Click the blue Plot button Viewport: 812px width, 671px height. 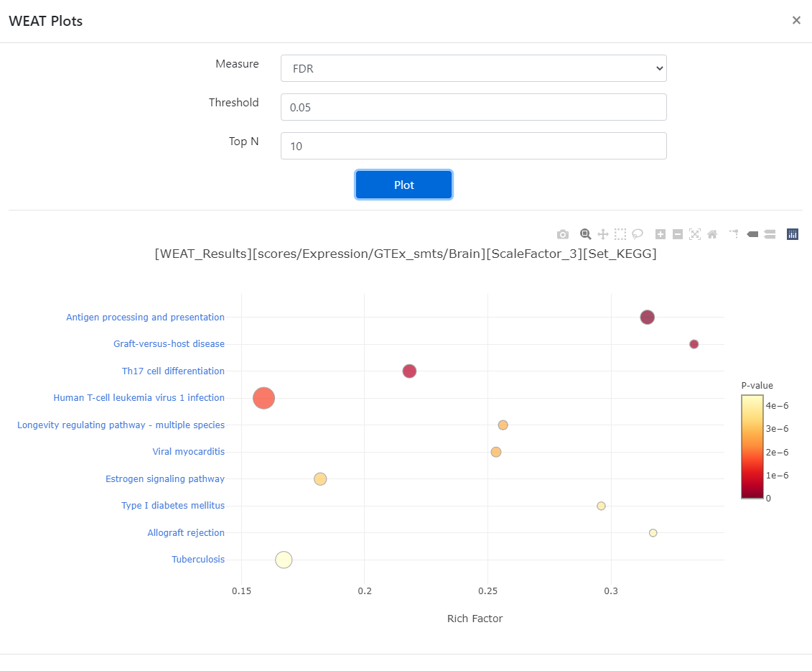tap(404, 185)
